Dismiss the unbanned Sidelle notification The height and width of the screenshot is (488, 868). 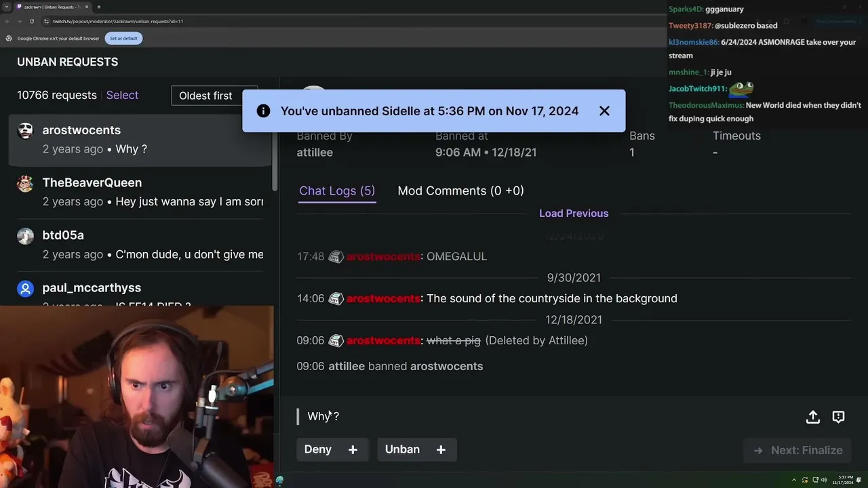point(604,110)
